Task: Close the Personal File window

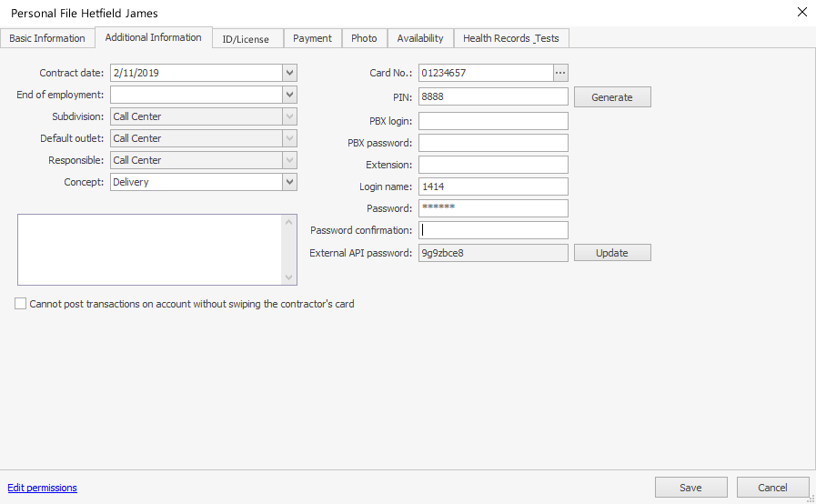Action: point(801,13)
